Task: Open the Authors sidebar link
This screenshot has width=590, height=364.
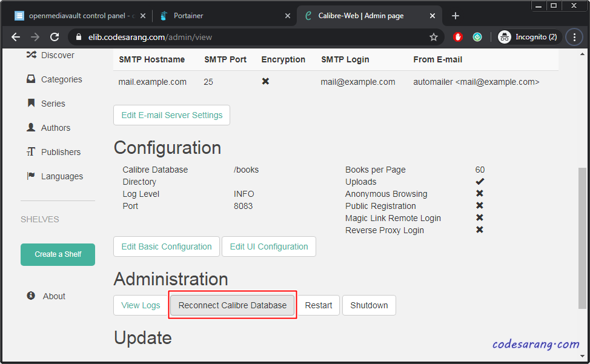Action: tap(56, 128)
